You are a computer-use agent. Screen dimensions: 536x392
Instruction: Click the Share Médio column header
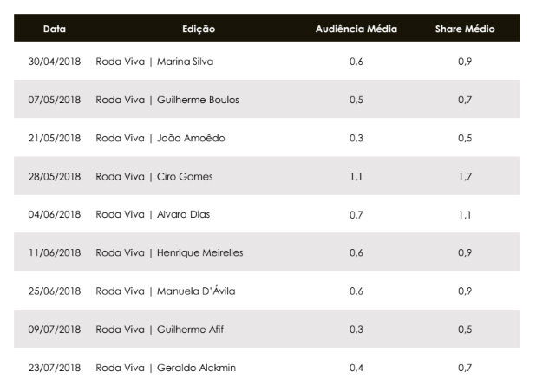coord(465,29)
